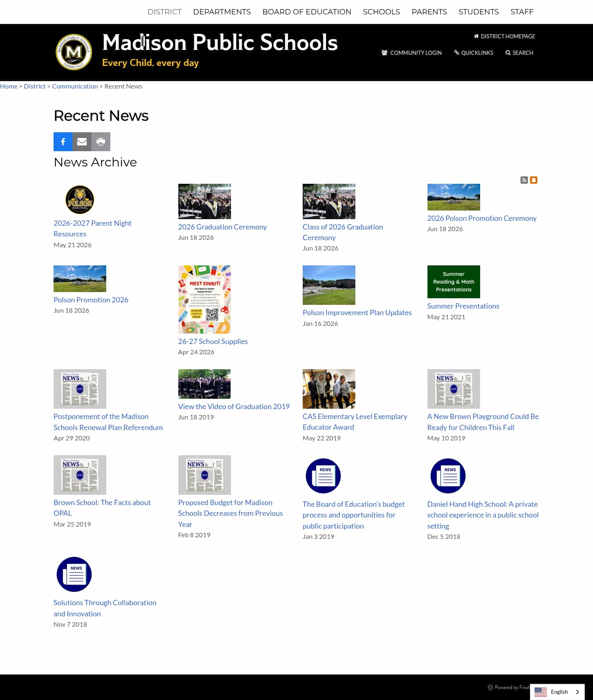Click news icon above Solutions Through Collaboration

pyautogui.click(x=74, y=574)
